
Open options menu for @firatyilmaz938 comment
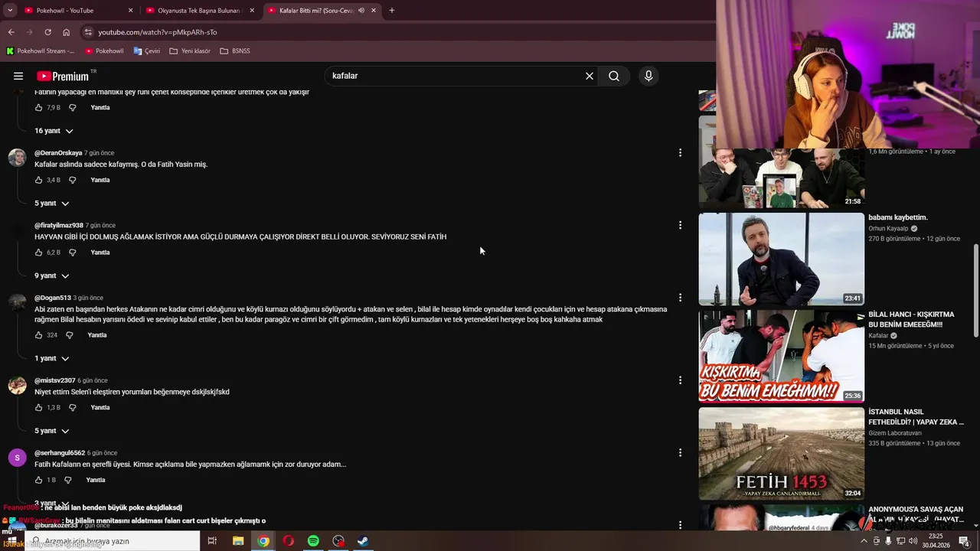(x=680, y=225)
